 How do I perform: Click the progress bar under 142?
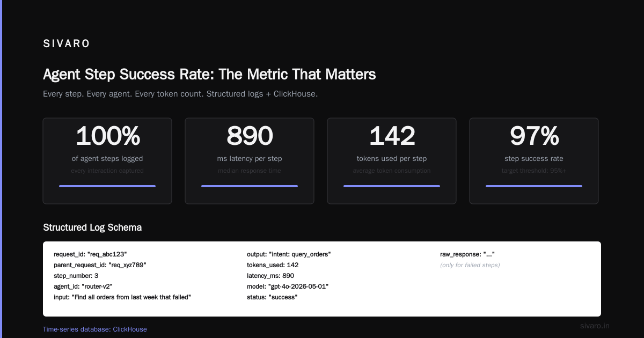click(392, 186)
